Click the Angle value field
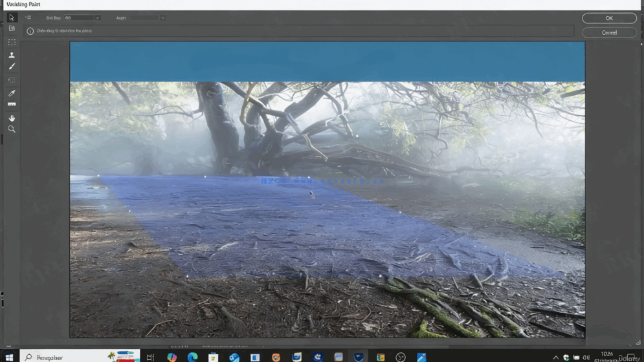Viewport: 644px width, 362px height. click(x=143, y=18)
